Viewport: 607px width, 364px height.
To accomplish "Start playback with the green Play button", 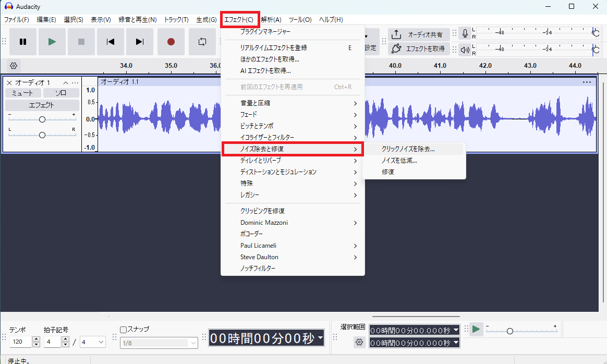I will [x=52, y=42].
